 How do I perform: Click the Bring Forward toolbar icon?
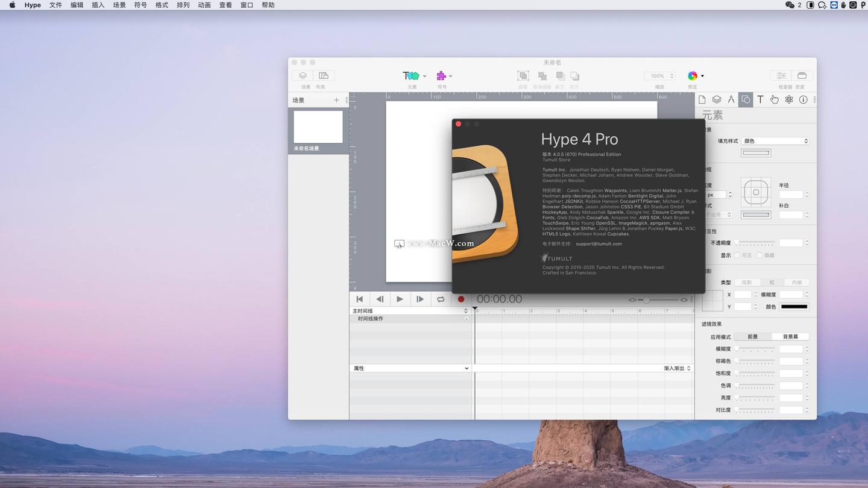(x=560, y=76)
